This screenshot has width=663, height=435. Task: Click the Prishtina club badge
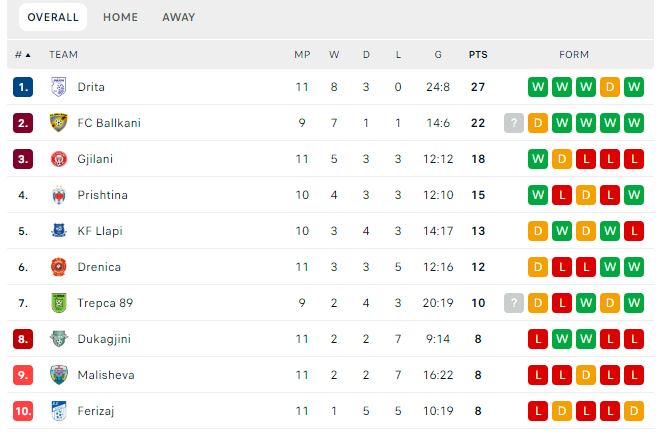[x=59, y=195]
